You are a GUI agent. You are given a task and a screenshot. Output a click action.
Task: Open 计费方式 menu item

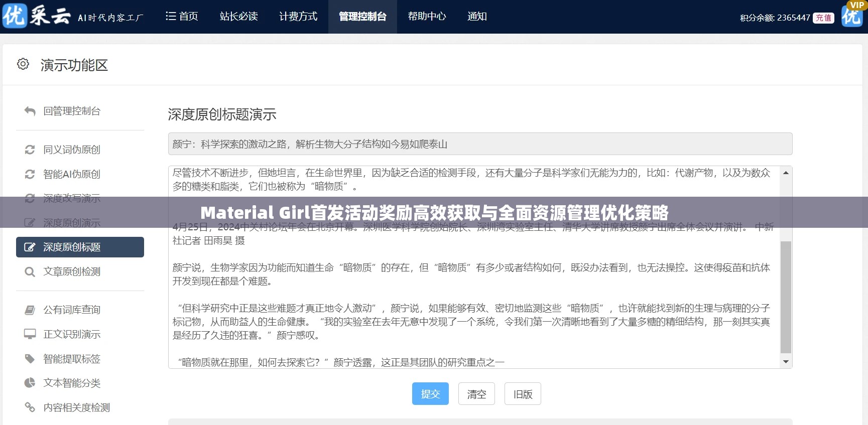298,17
